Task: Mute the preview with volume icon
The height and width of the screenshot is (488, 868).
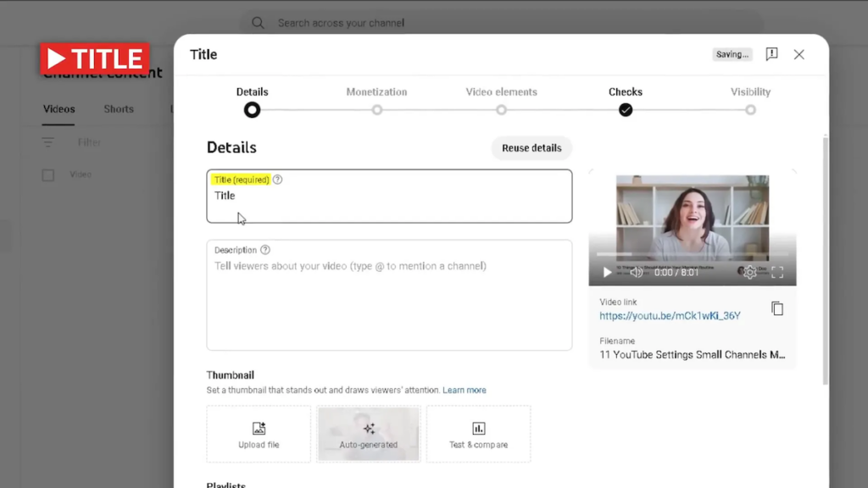Action: [636, 272]
